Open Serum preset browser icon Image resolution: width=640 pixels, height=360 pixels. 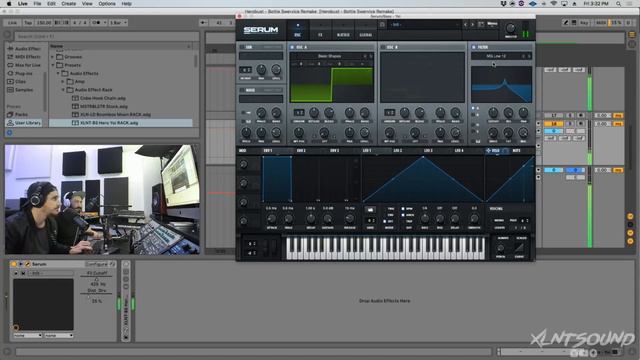coord(481,24)
